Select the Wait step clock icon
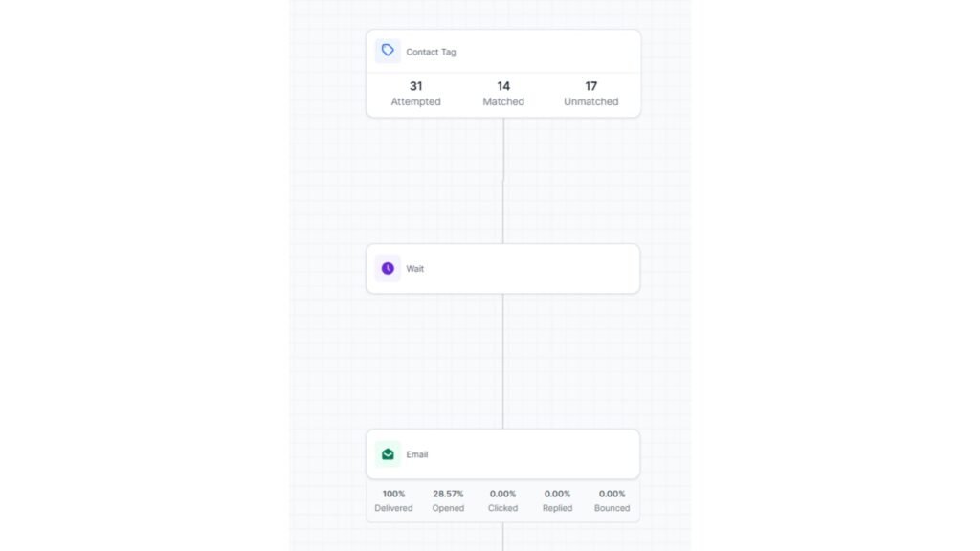The height and width of the screenshot is (551, 980). tap(387, 269)
